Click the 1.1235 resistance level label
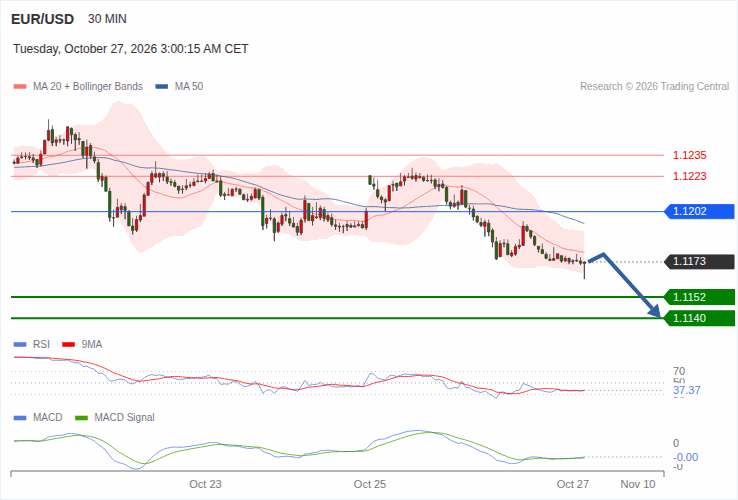Screen dimensions: 738x500 pos(690,155)
